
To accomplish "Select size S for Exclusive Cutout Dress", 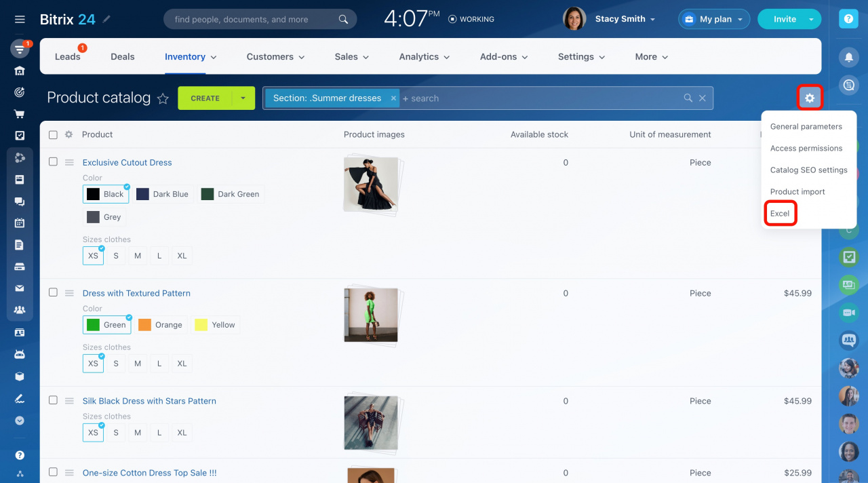I will 116,256.
